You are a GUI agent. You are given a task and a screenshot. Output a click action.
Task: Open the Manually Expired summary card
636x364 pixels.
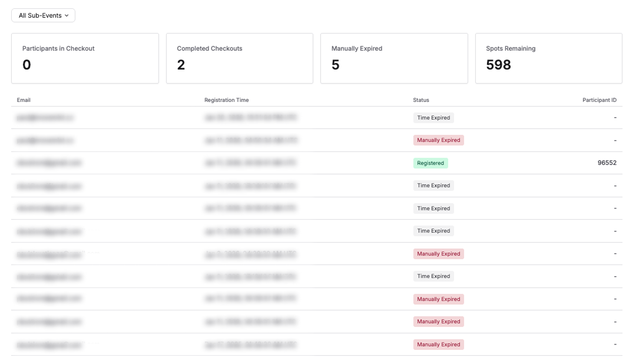point(393,58)
